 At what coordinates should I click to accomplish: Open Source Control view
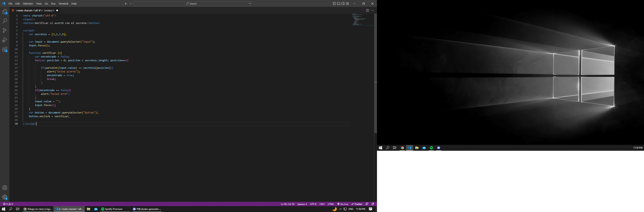point(5,30)
